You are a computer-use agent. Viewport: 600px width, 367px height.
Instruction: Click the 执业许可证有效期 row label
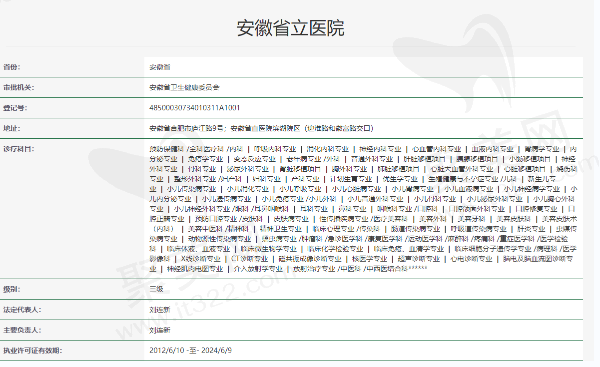tap(33, 351)
